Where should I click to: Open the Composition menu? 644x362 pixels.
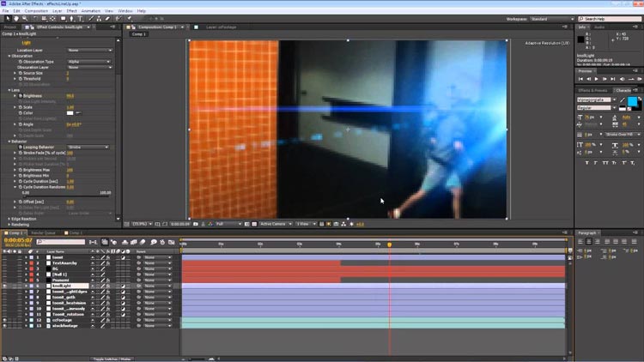(36, 11)
